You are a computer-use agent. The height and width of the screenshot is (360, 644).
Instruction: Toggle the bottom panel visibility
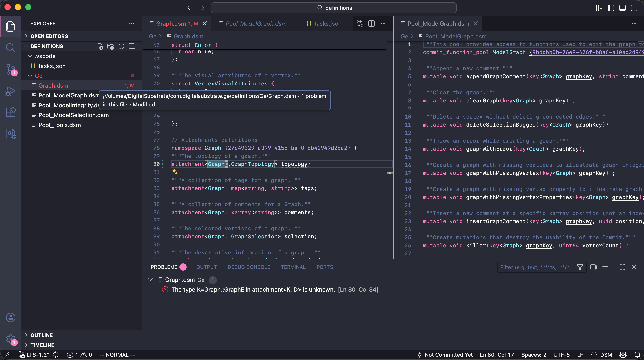(x=622, y=8)
